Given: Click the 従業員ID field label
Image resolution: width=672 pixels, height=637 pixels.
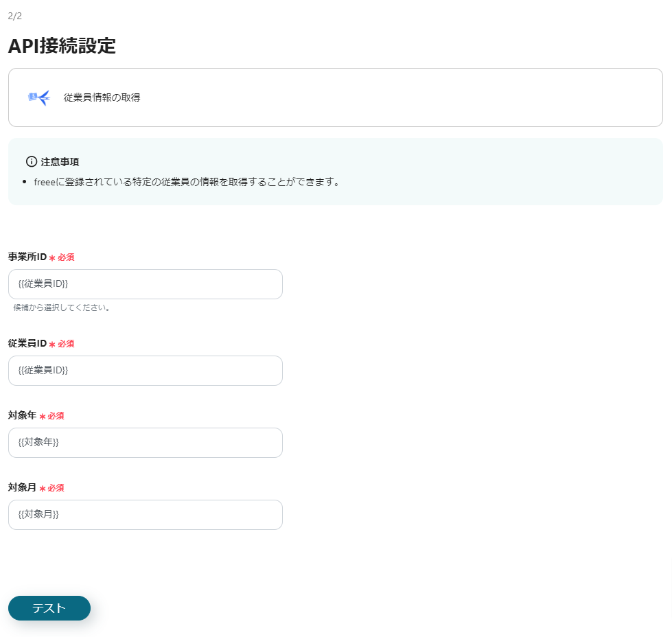Looking at the screenshot, I should point(27,343).
